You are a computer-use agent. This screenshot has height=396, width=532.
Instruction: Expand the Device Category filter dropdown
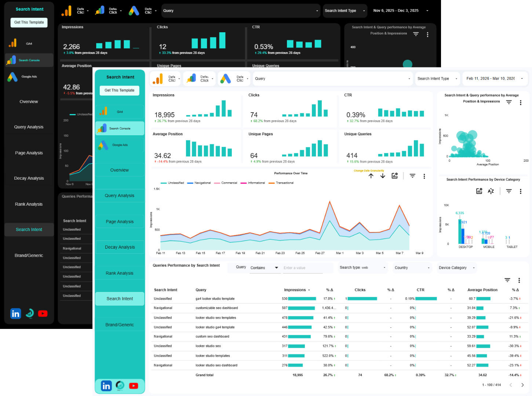point(456,268)
